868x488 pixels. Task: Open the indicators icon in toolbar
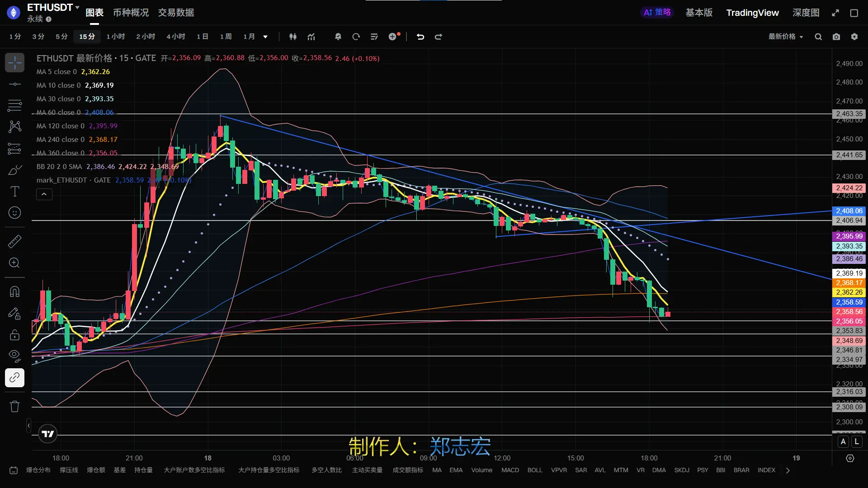coord(311,37)
